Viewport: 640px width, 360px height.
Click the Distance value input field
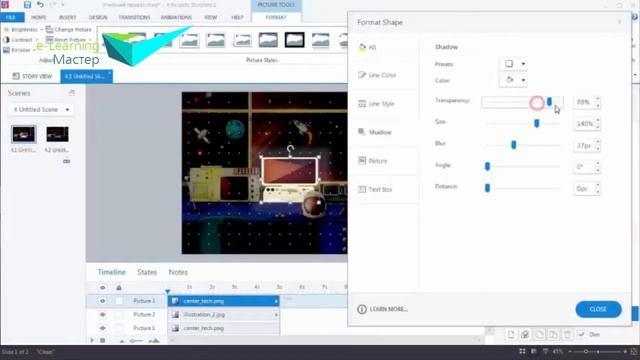(x=583, y=189)
